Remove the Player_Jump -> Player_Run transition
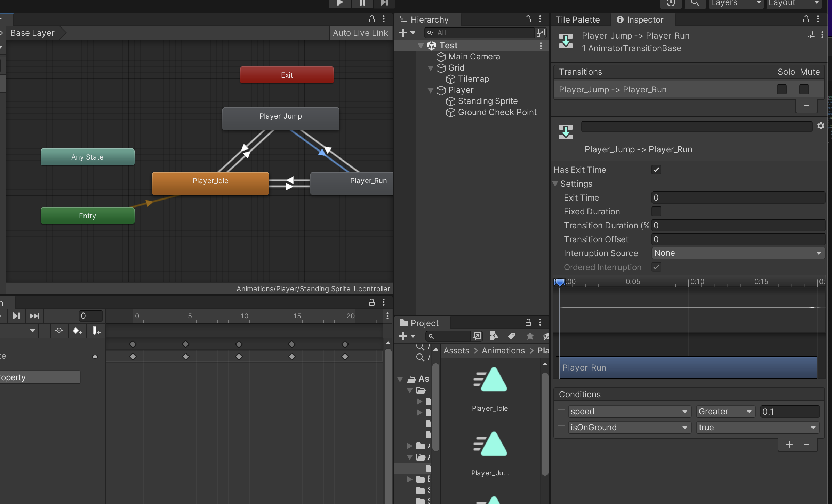Image resolution: width=832 pixels, height=504 pixels. tap(806, 106)
